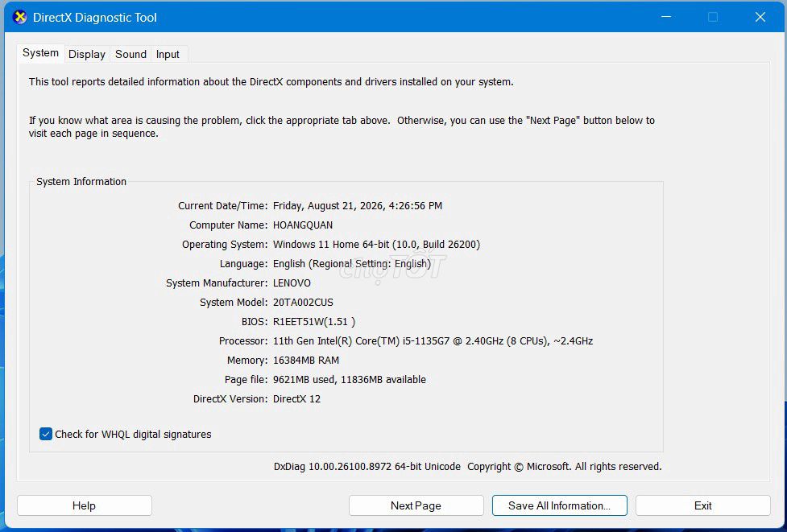Minimize the DirectX Diagnostic Tool window
This screenshot has height=532, width=787.
[x=666, y=17]
